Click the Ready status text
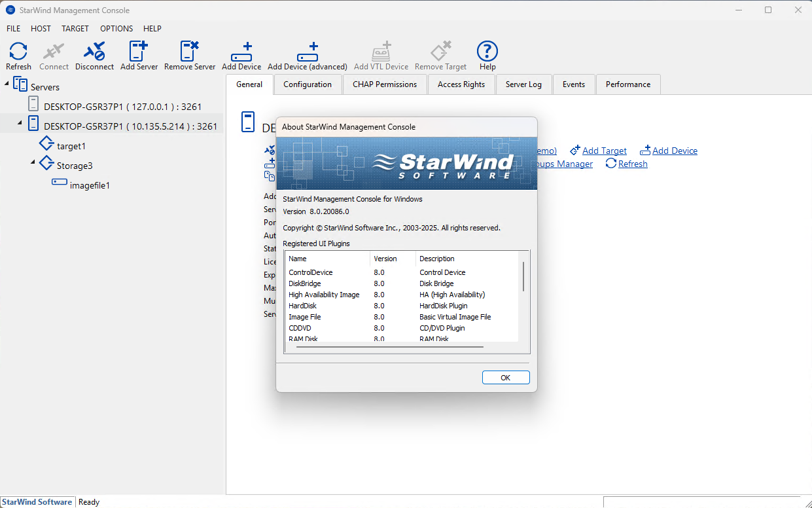The height and width of the screenshot is (508, 812). tap(89, 502)
